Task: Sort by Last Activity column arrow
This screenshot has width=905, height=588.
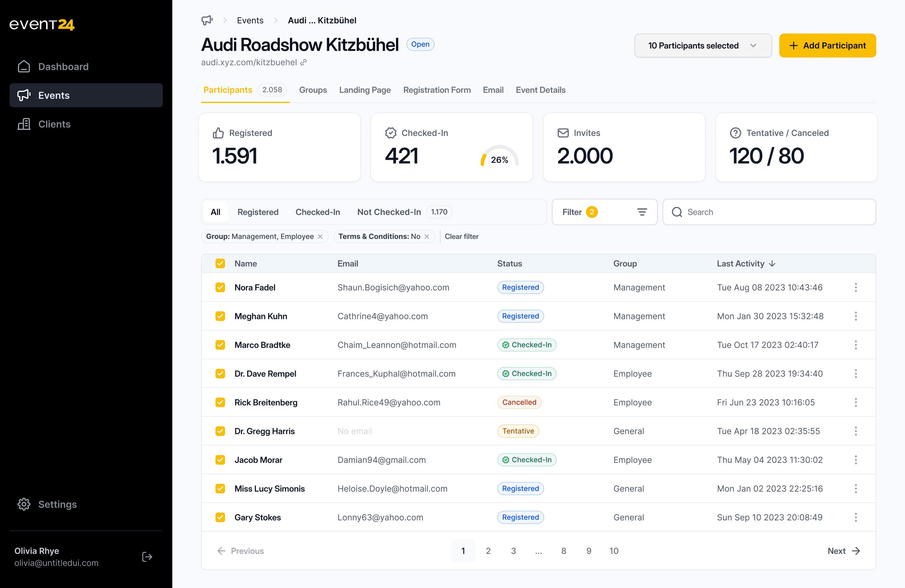Action: 772,263
